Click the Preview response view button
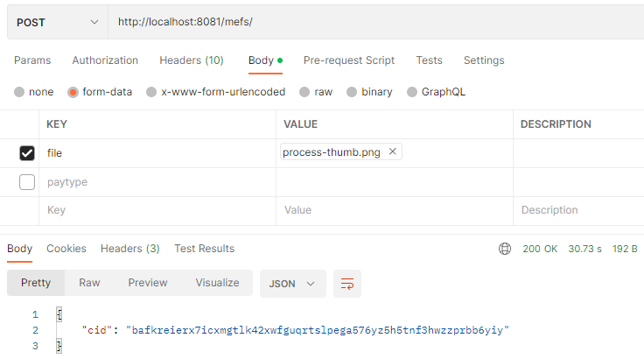Screen dimensions: 644x359 point(148,283)
